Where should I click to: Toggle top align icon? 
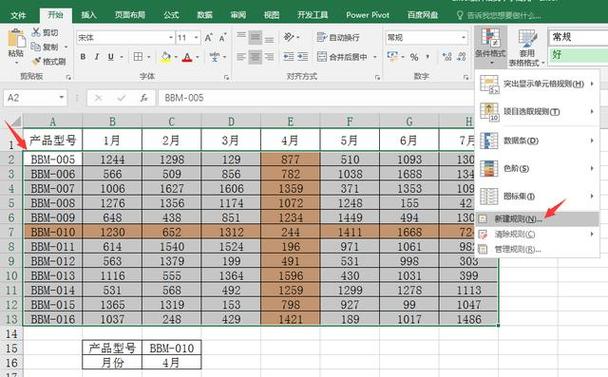click(x=241, y=37)
